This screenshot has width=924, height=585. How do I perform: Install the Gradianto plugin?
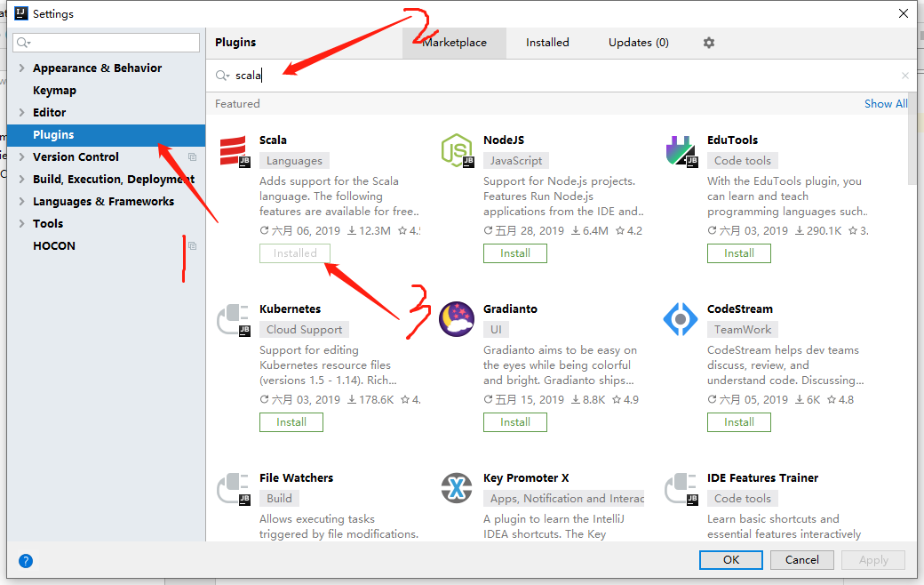point(515,422)
